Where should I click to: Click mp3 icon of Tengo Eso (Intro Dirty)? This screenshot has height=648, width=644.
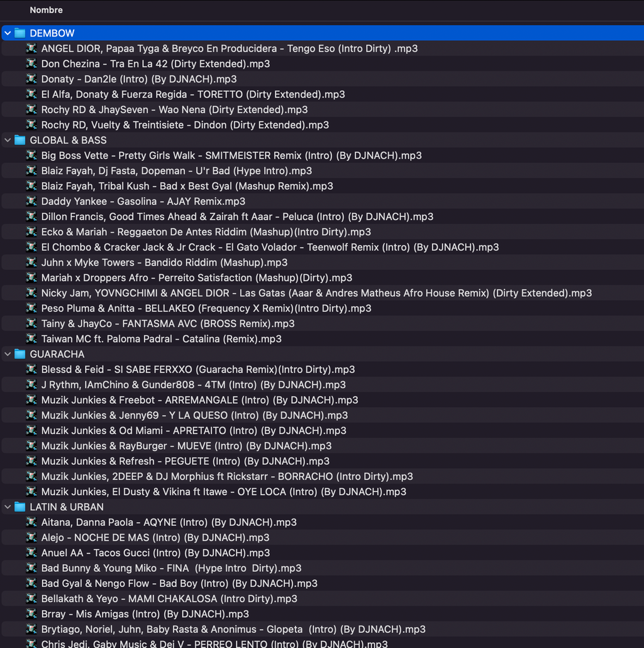[x=31, y=48]
